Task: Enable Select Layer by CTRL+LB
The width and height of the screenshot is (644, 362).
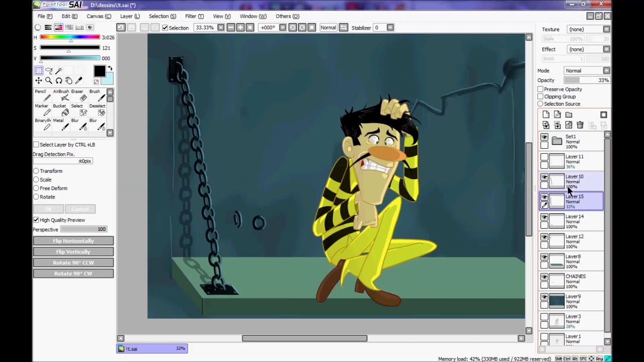Action: (x=36, y=145)
